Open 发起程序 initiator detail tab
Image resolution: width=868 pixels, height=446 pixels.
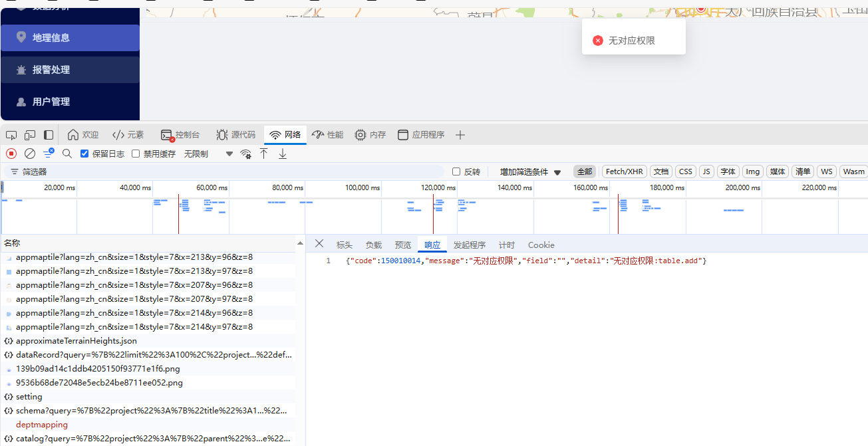tap(470, 245)
